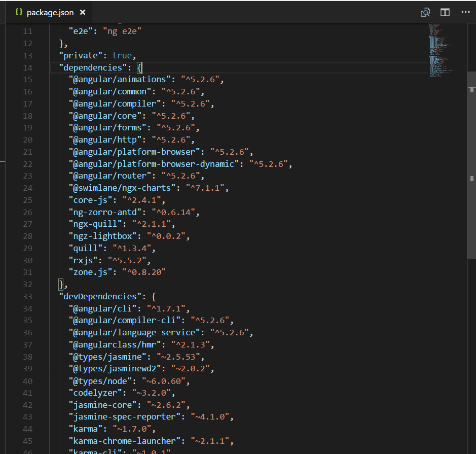This screenshot has width=476, height=454.
Task: Click the "devDependencies" key text
Action: (100, 296)
